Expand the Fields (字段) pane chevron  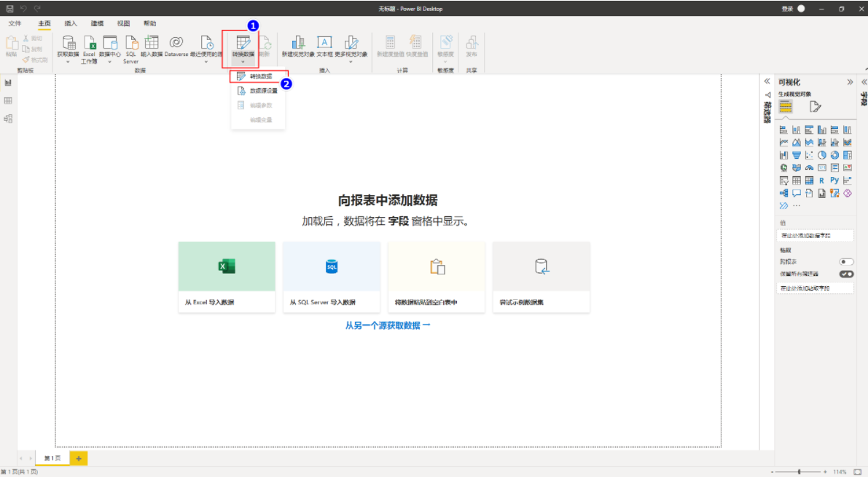tap(864, 82)
